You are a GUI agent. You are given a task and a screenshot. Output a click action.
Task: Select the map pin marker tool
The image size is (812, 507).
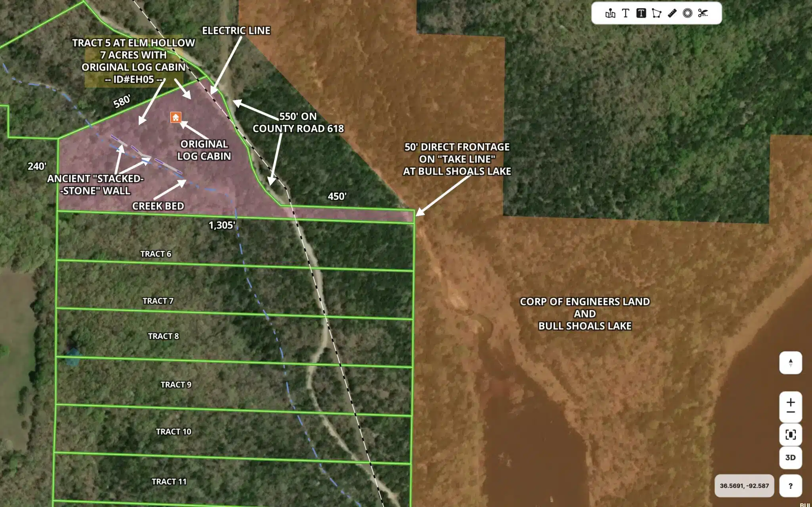click(610, 13)
